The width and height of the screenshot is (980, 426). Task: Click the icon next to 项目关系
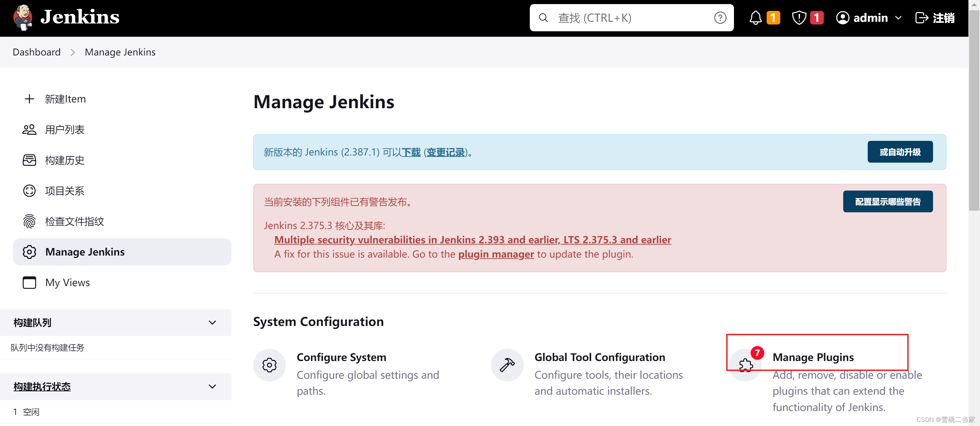click(29, 191)
